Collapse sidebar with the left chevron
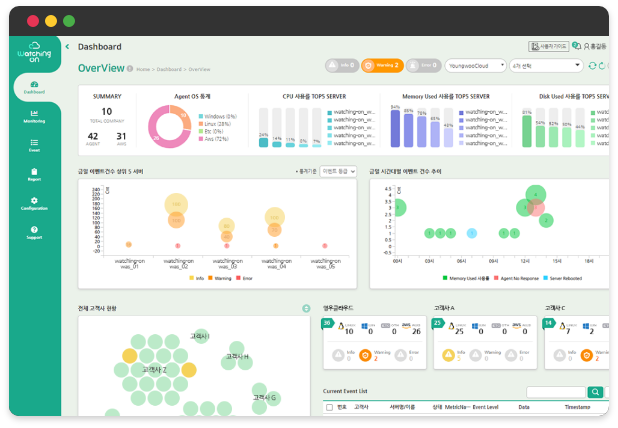Viewport: 618px width, 428px height. 67,46
